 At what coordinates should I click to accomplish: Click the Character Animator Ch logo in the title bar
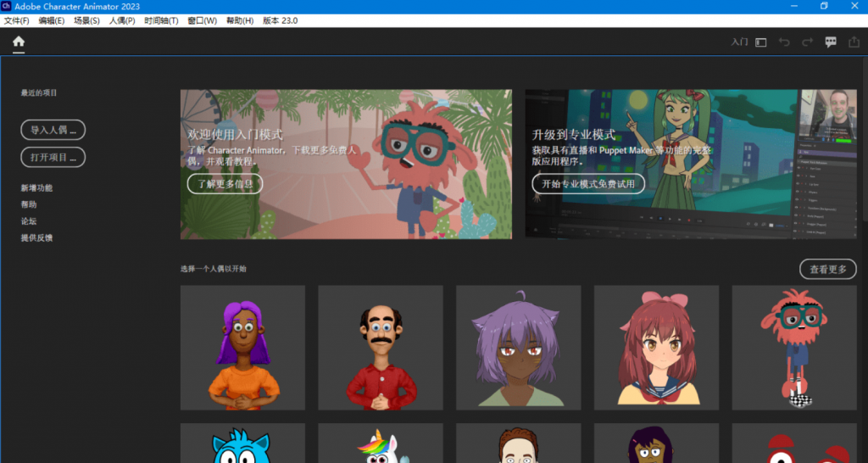point(6,6)
